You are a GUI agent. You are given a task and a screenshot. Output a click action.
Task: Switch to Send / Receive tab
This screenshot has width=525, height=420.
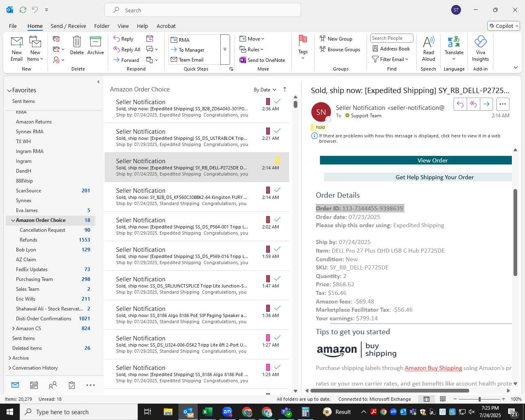[x=68, y=26]
